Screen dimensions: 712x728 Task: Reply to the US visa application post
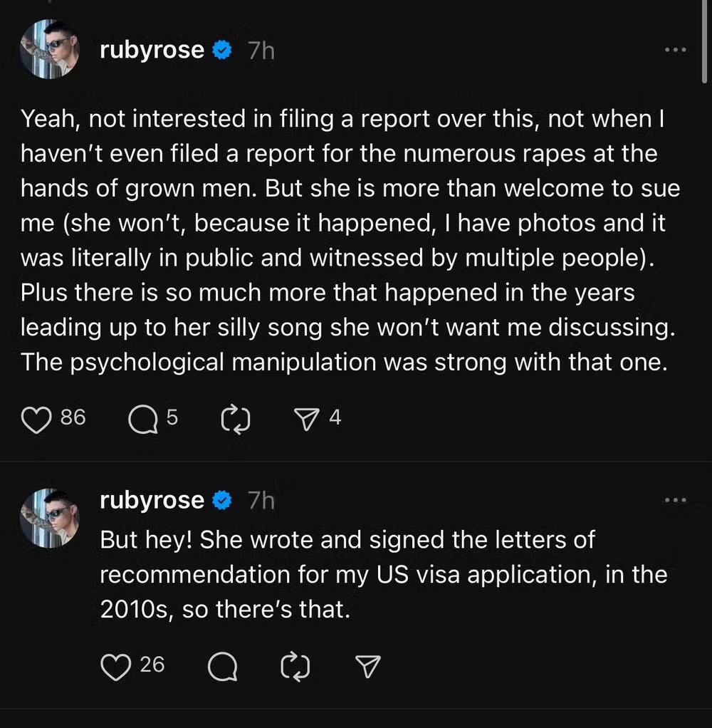222,666
